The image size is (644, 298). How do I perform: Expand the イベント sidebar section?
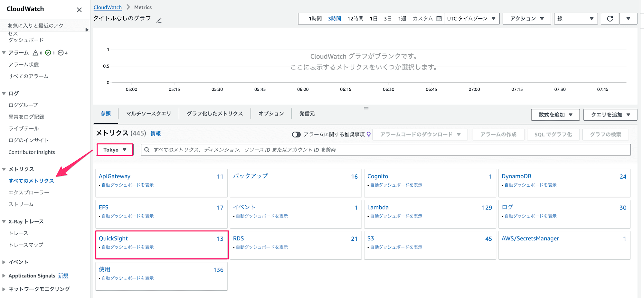pyautogui.click(x=4, y=262)
